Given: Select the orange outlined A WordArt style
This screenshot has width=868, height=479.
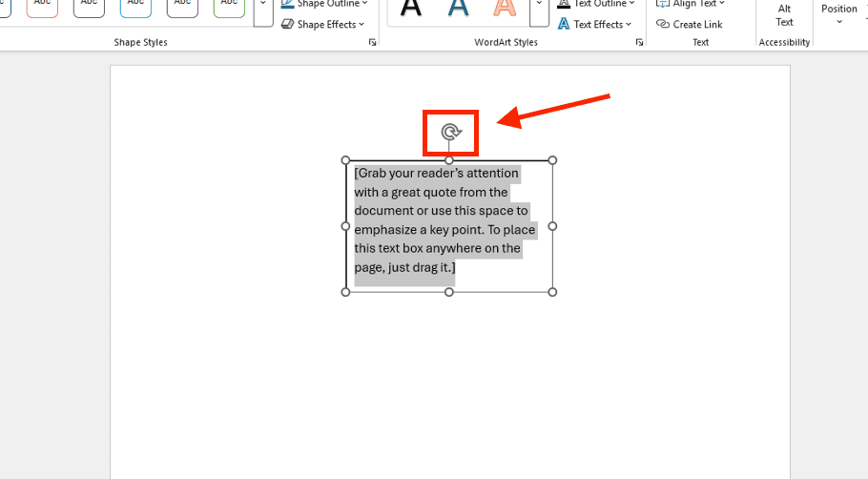Looking at the screenshot, I should pos(505,8).
